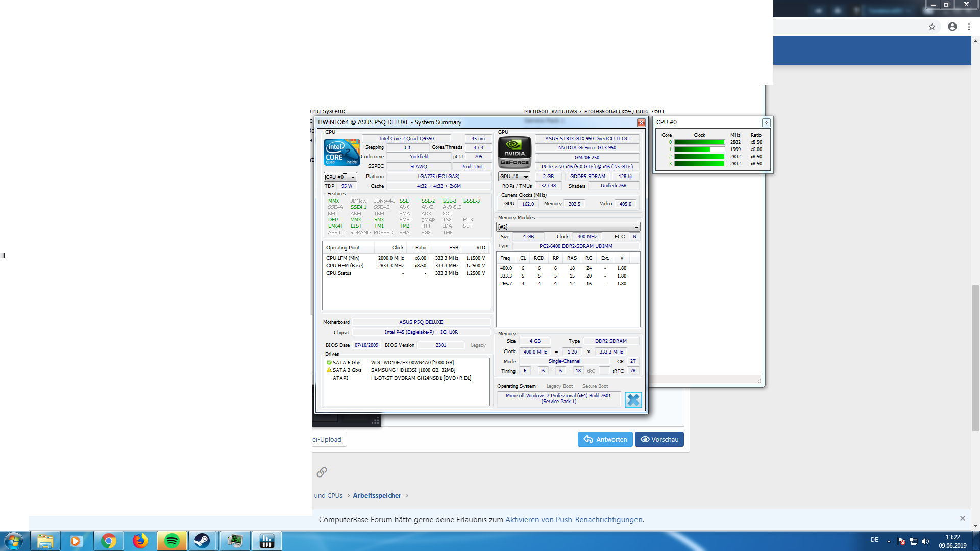Open the Chrome profile account icon

(952, 27)
